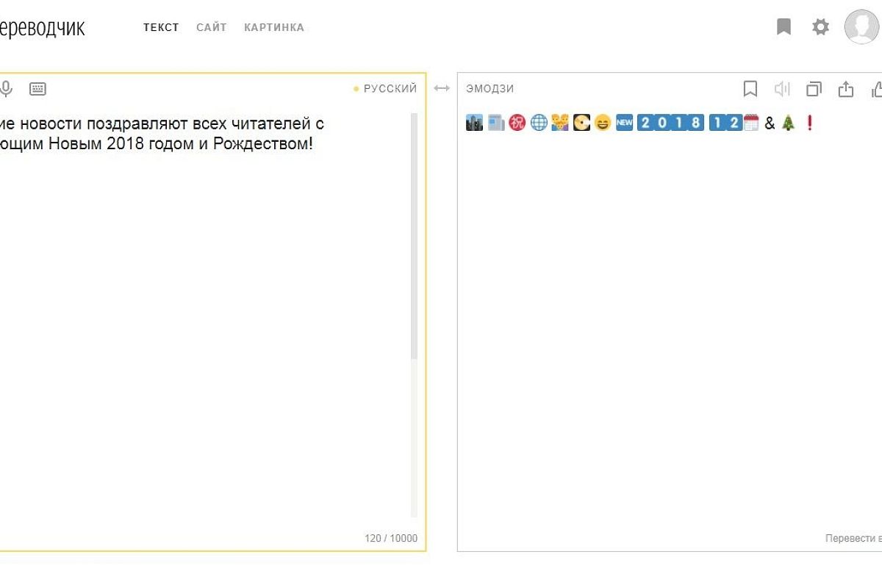
Task: Expand the Эмодзи target language selector
Action: [x=490, y=88]
